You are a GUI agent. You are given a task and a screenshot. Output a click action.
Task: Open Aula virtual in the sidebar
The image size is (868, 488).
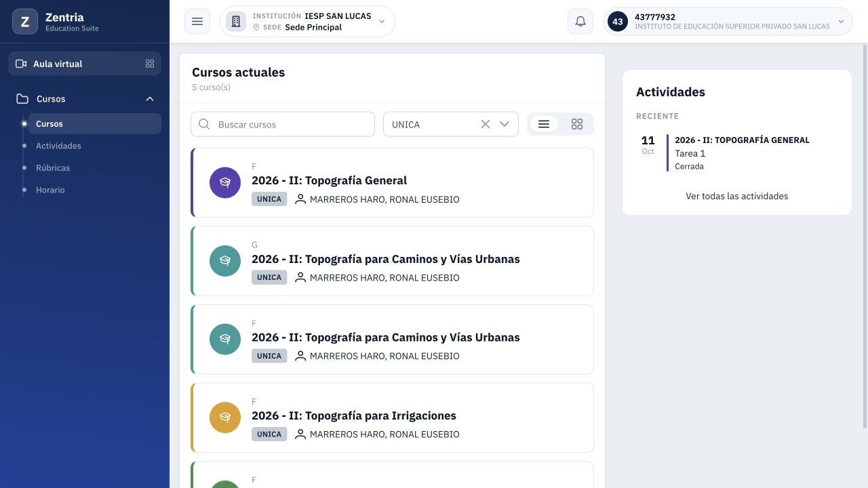click(x=85, y=64)
